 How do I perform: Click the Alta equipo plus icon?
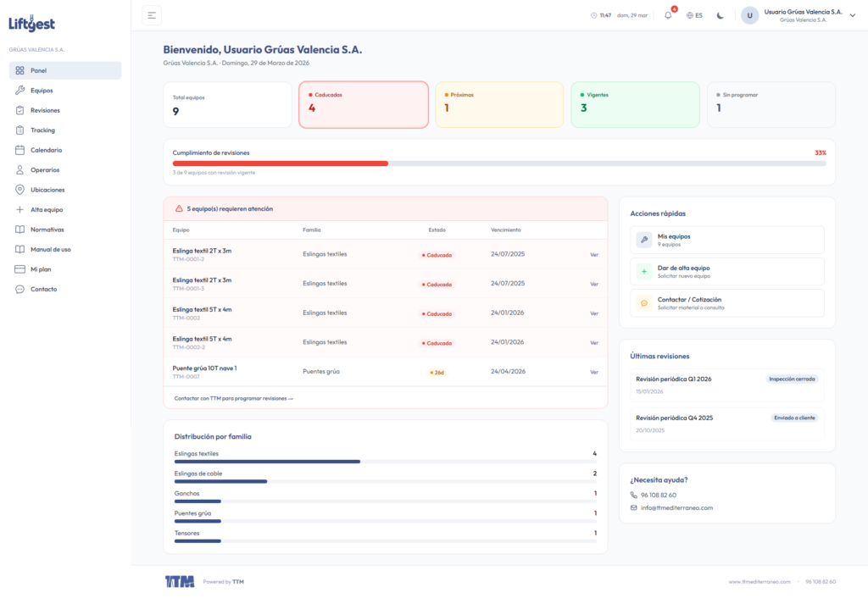click(x=19, y=209)
